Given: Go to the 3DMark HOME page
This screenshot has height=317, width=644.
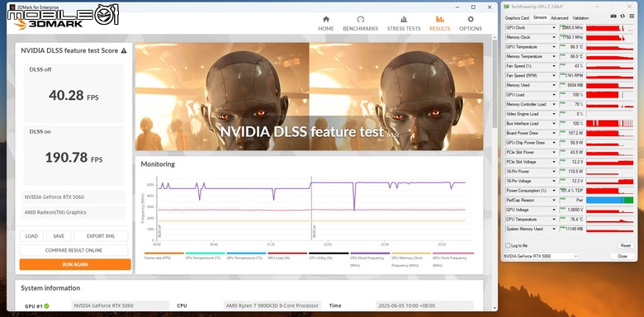Looking at the screenshot, I should tap(325, 24).
